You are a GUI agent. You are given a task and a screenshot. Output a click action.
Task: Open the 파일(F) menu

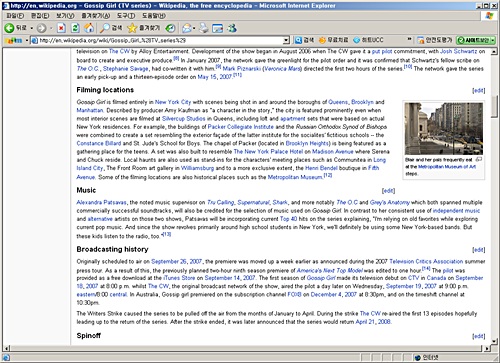15,16
